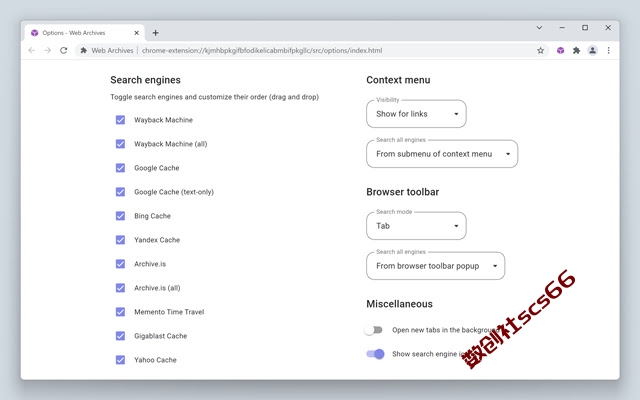Close the Options - Web Archives tab
Viewport: 640px width, 400px height.
137,33
